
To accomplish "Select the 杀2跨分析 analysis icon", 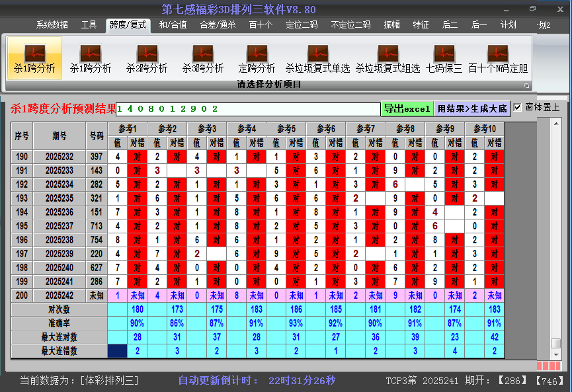I will click(147, 58).
